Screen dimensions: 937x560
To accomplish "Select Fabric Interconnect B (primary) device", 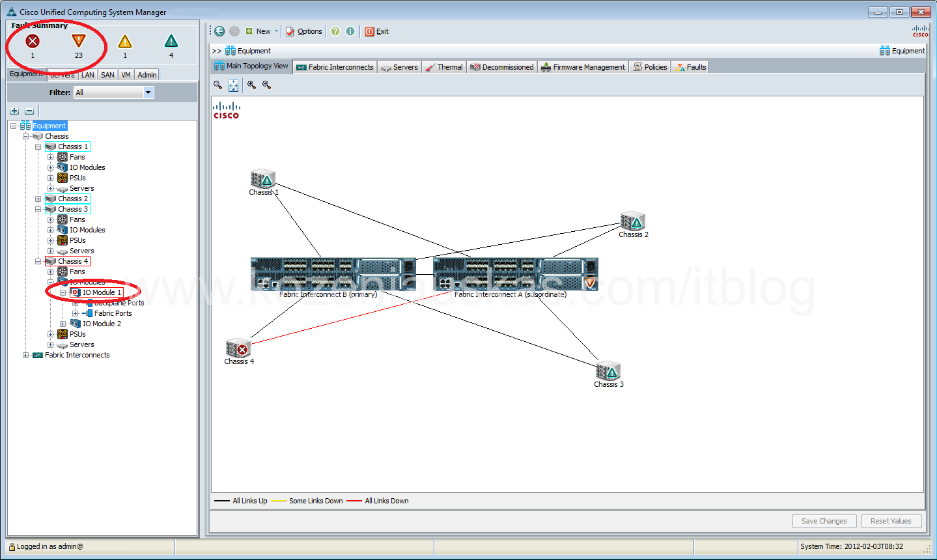I will click(333, 273).
